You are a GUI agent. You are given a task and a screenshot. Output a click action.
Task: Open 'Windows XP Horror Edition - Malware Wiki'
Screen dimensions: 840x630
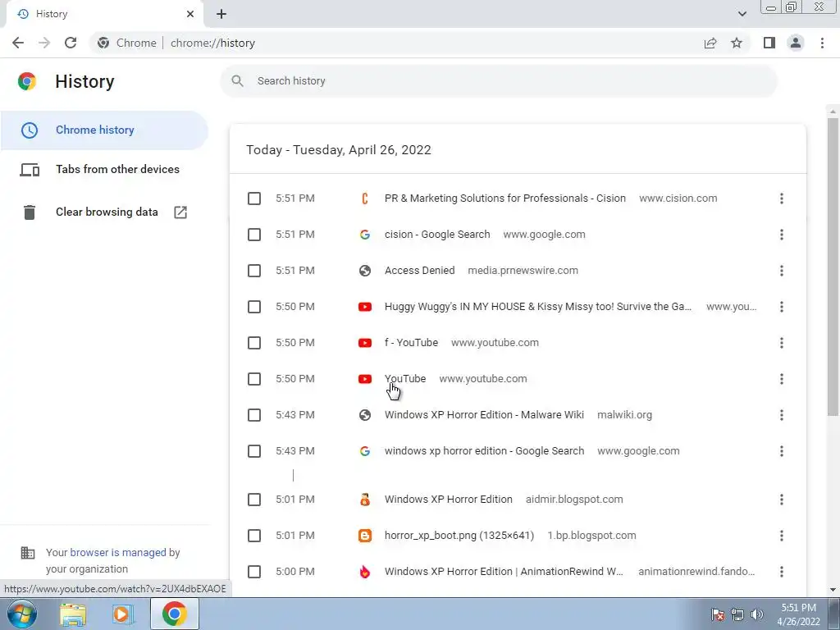(x=484, y=414)
